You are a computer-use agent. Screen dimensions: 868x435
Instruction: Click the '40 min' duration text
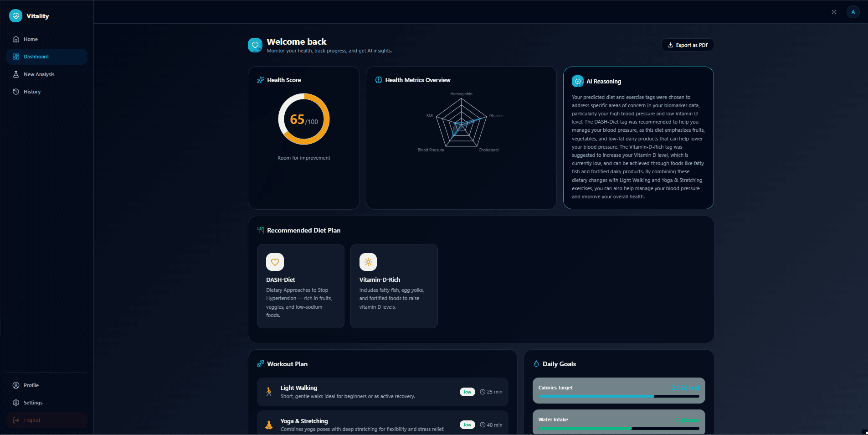pyautogui.click(x=494, y=425)
